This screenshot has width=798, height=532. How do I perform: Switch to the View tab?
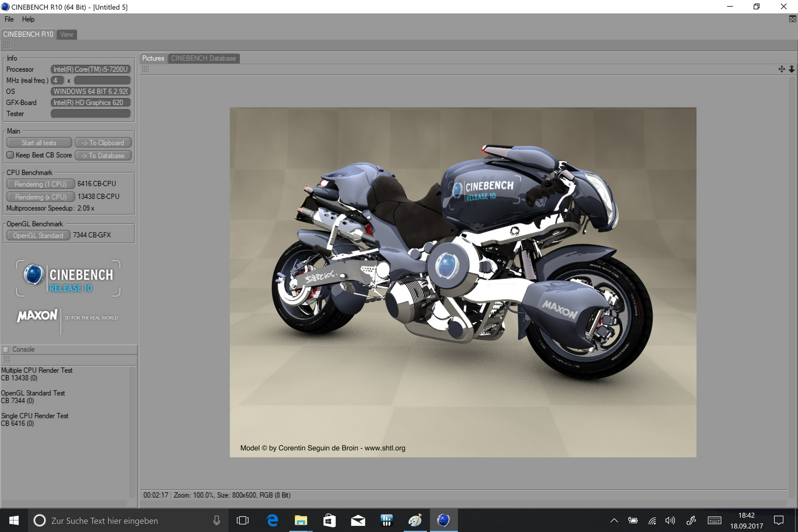[66, 34]
